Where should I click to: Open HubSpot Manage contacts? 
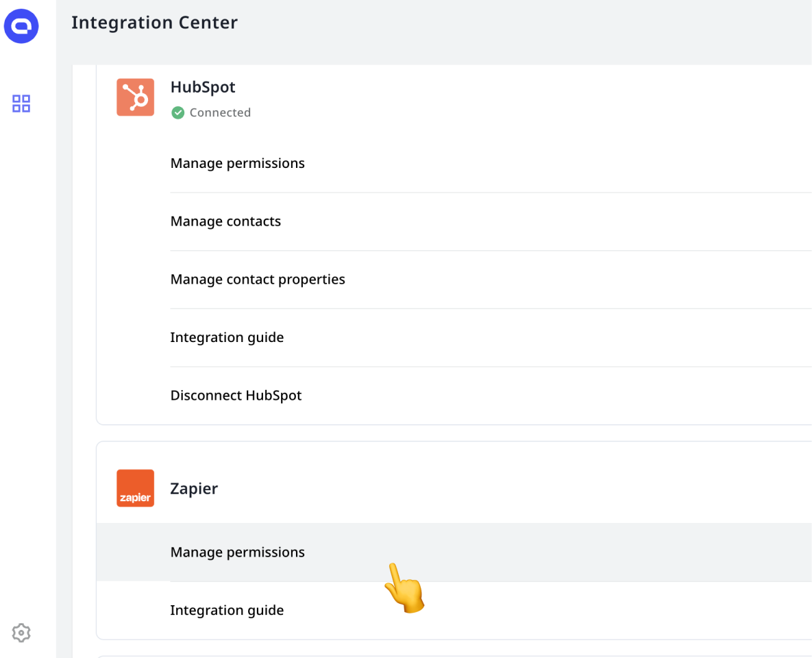coord(491,221)
